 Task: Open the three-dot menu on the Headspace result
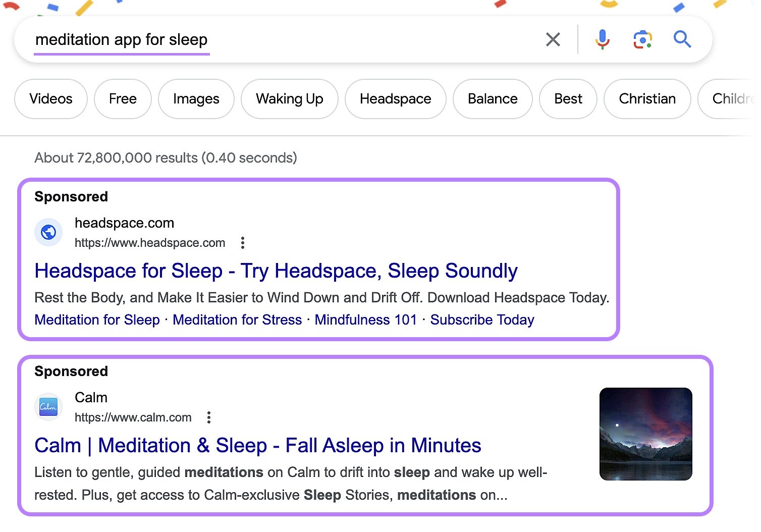(243, 243)
